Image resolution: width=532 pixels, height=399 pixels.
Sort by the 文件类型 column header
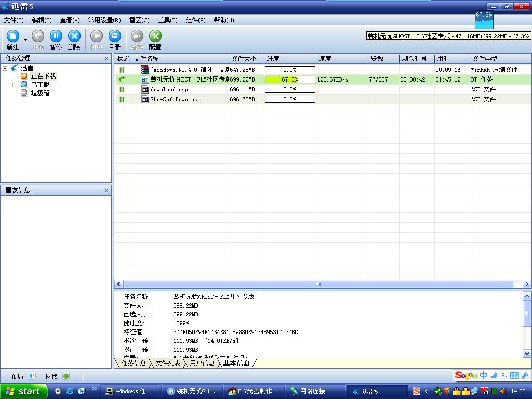(501, 59)
